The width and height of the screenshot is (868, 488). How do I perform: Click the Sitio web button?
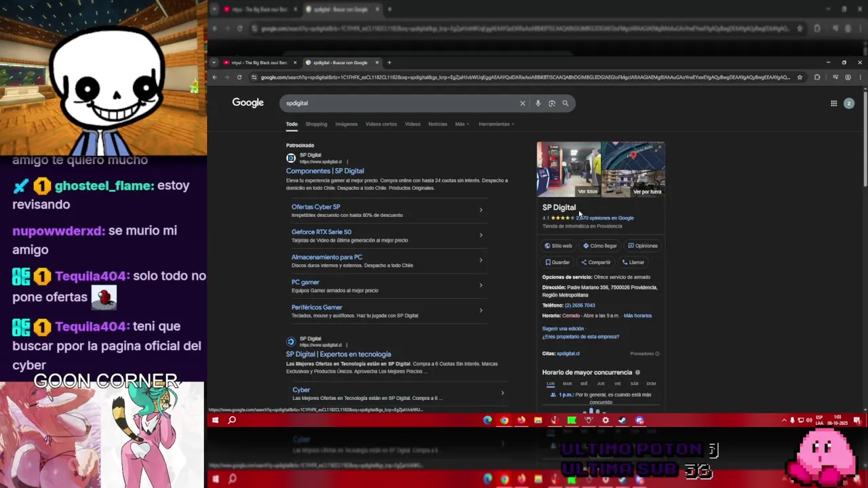(x=558, y=246)
